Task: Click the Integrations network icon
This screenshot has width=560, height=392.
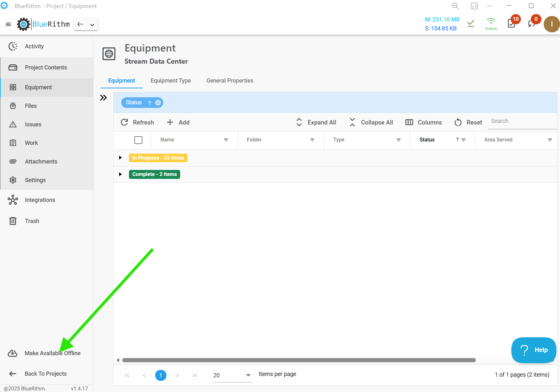Action: 13,200
